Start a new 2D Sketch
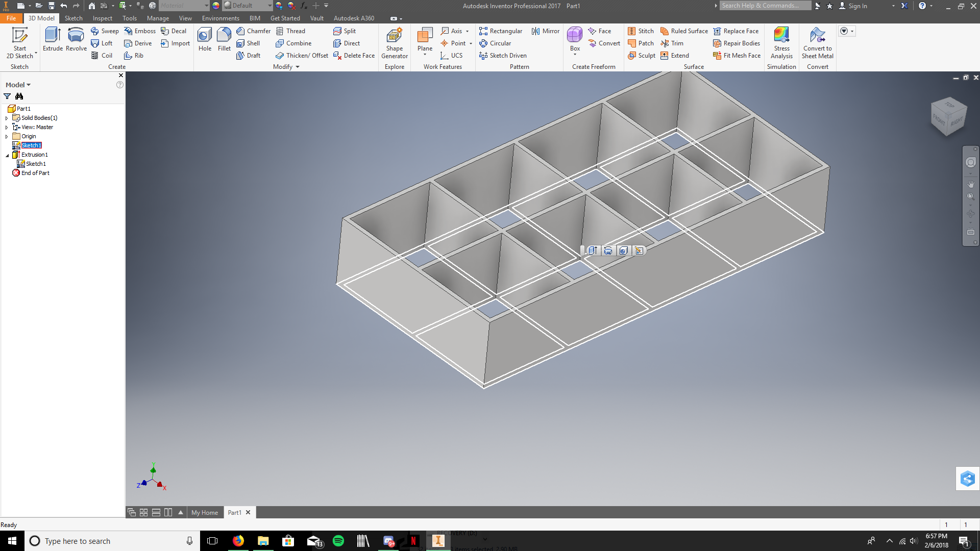Screen dimensions: 980x551 point(19,43)
